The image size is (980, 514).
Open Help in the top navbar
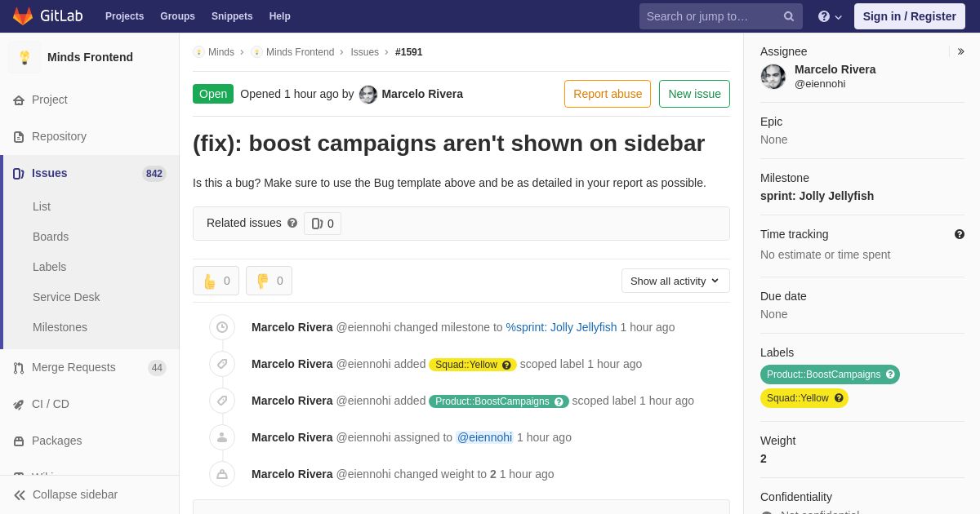point(280,16)
